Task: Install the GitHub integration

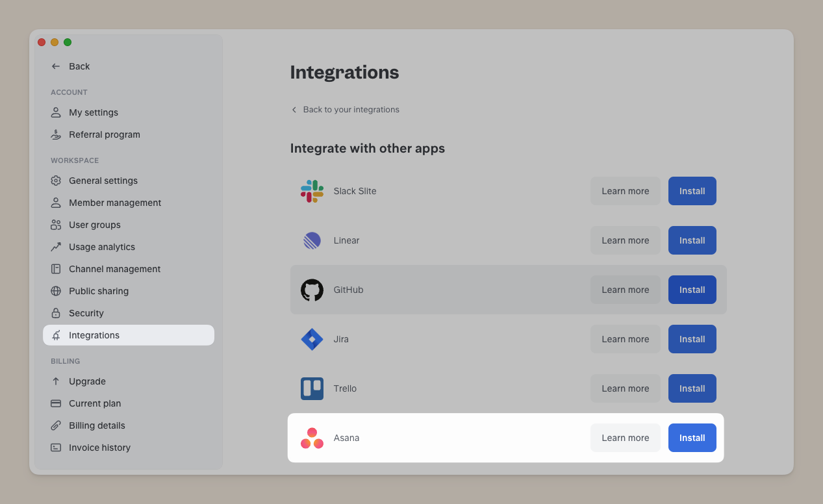Action: coord(692,290)
